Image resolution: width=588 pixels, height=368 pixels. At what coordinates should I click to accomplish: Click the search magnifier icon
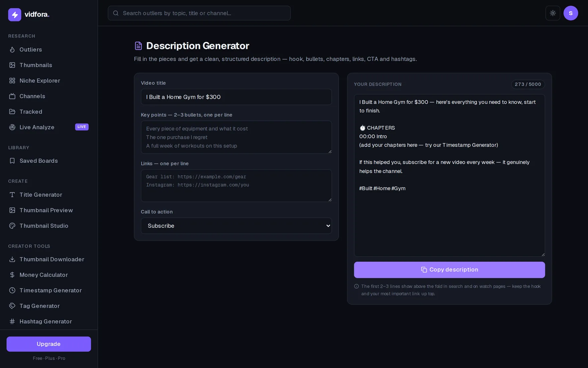click(x=116, y=13)
